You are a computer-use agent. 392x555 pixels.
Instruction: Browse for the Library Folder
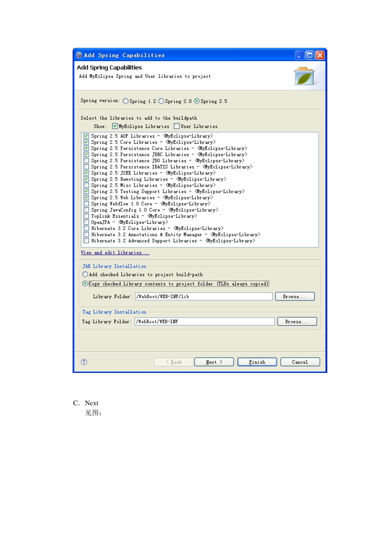click(x=295, y=296)
